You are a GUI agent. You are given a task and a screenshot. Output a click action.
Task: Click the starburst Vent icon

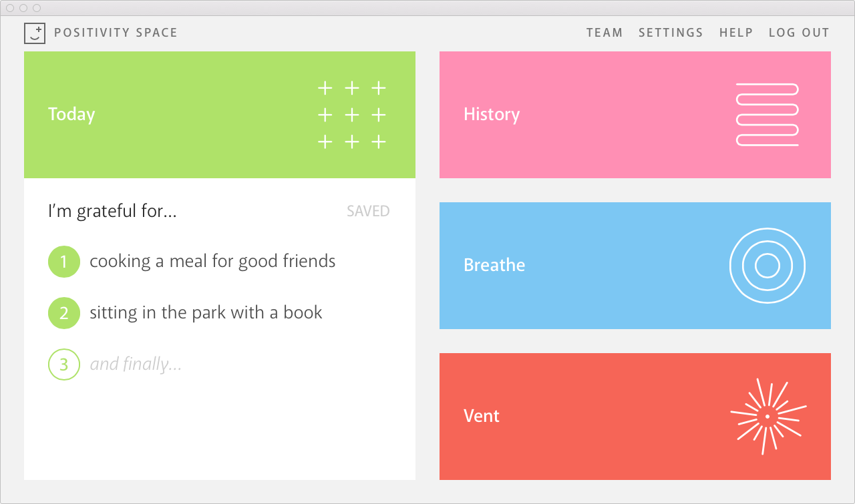pos(767,417)
